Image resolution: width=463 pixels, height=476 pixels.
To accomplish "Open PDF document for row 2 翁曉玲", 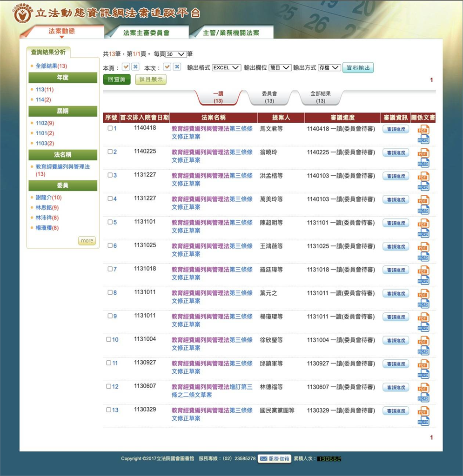I will [423, 153].
